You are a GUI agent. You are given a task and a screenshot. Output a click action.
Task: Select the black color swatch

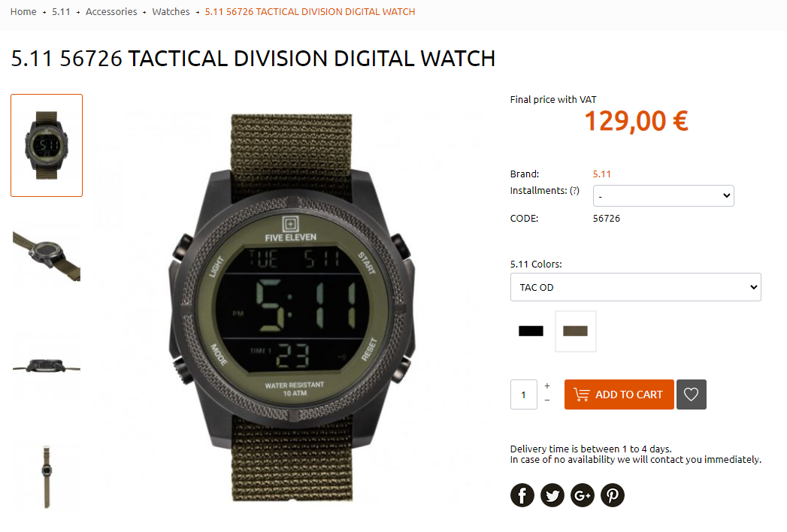[x=531, y=331]
